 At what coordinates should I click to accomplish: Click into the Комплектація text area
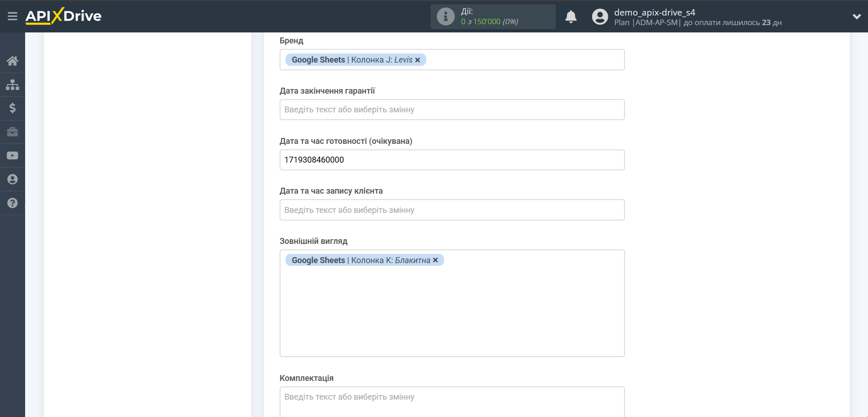pos(452,401)
